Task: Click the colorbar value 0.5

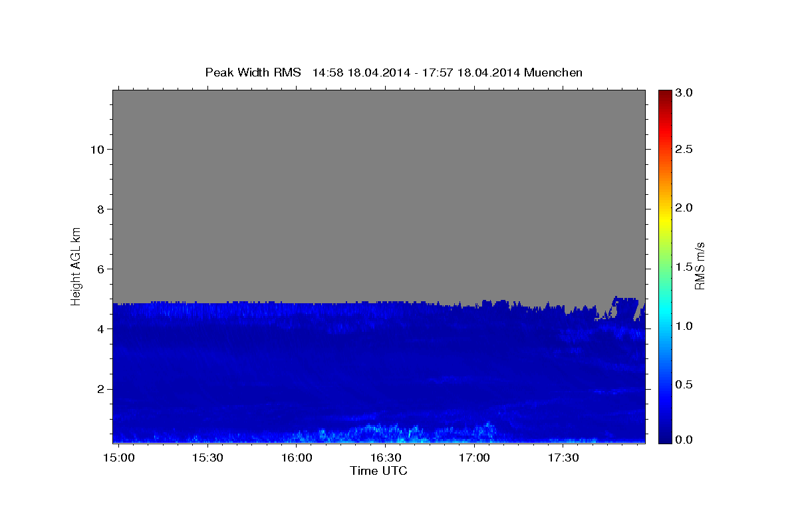Action: (x=684, y=384)
